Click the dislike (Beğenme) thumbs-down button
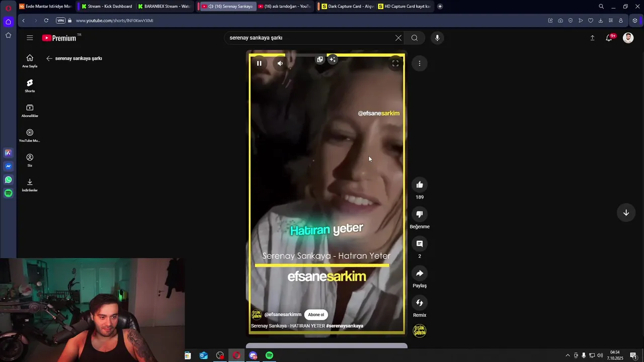Image resolution: width=644 pixels, height=362 pixels. pos(420,214)
